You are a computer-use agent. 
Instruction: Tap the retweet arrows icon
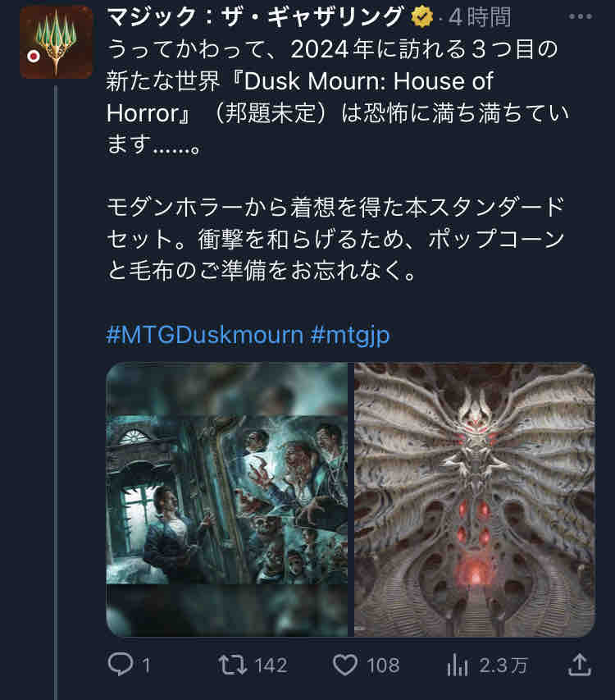pyautogui.click(x=233, y=665)
